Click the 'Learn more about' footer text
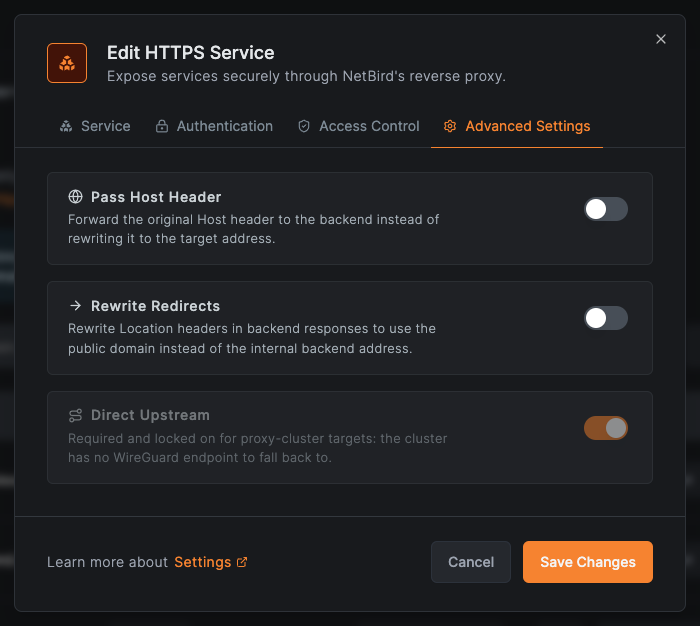This screenshot has height=626, width=700. click(108, 562)
